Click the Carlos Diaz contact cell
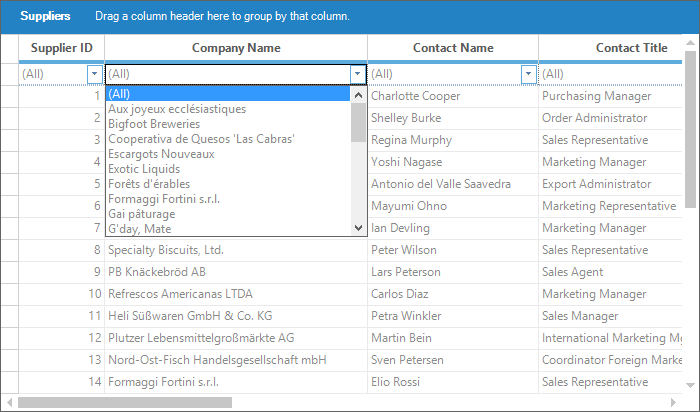The image size is (700, 412). click(x=453, y=294)
